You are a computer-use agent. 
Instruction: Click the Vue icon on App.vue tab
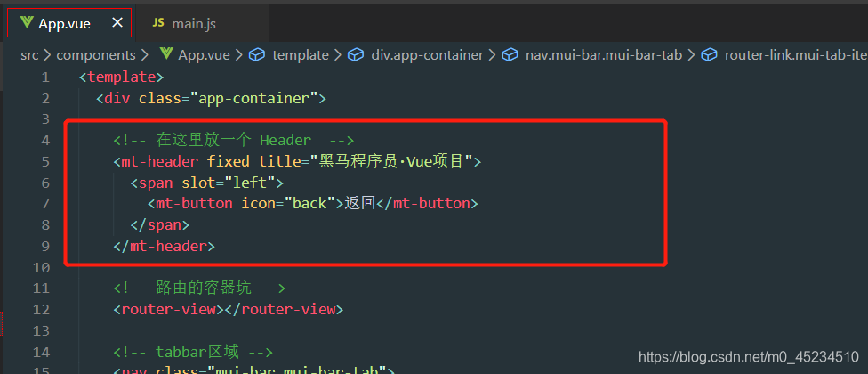pyautogui.click(x=26, y=23)
